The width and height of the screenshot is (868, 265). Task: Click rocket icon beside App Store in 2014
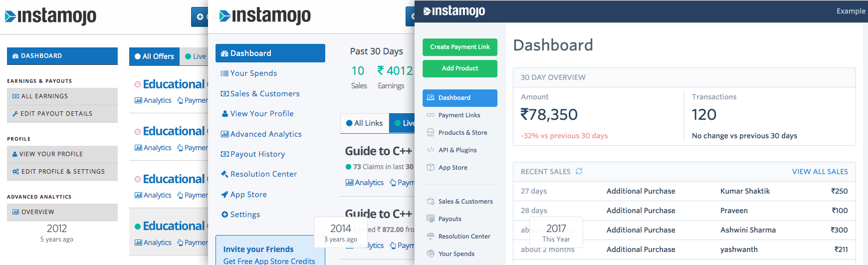(x=224, y=195)
